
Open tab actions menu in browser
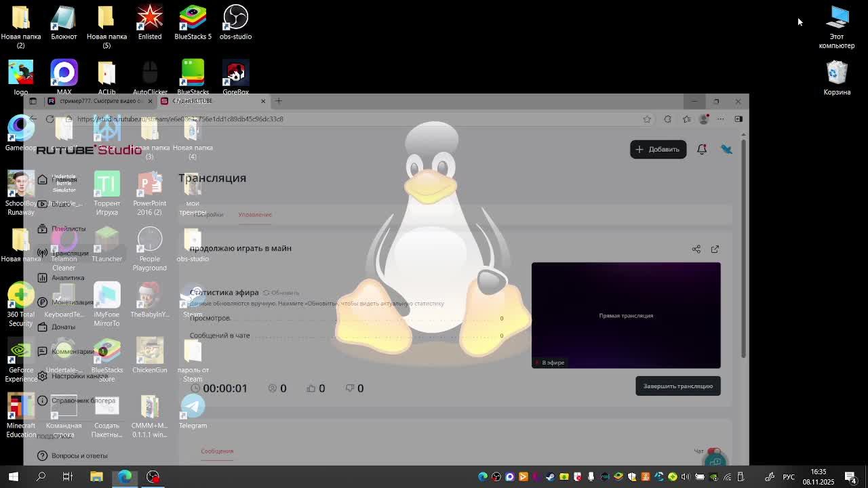(33, 101)
